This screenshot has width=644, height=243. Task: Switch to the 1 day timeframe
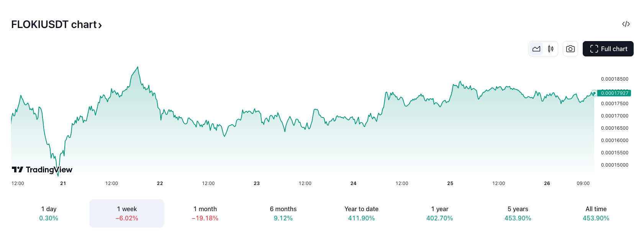(x=49, y=213)
